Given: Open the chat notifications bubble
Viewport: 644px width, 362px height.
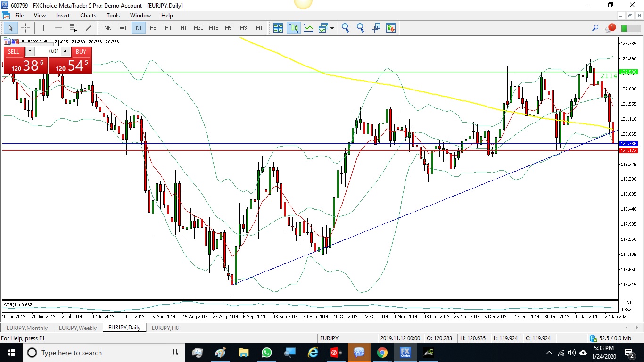Looking at the screenshot, I should (611, 28).
